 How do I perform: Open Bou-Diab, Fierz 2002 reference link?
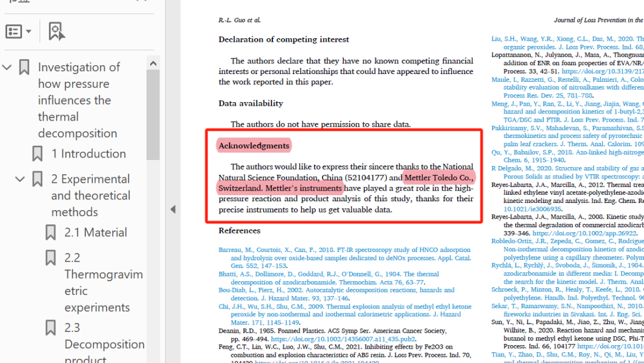point(336,294)
